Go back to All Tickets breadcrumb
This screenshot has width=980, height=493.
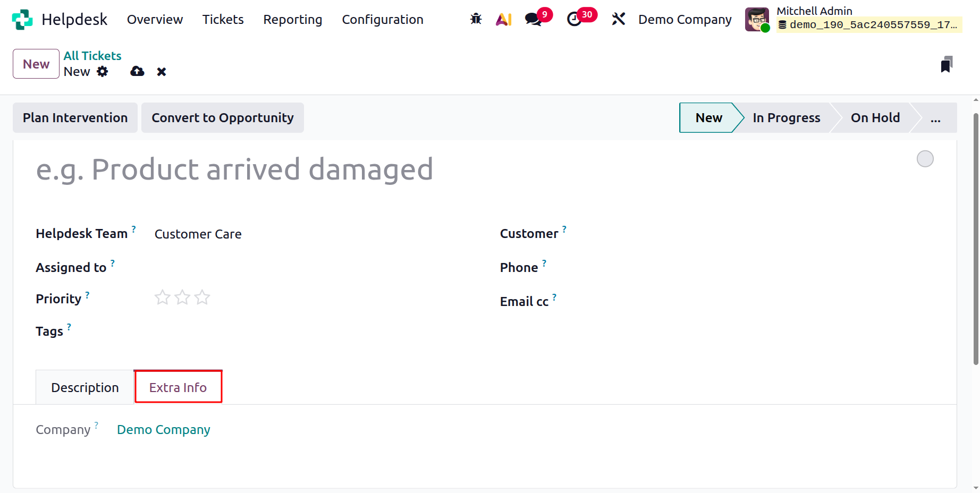tap(92, 56)
